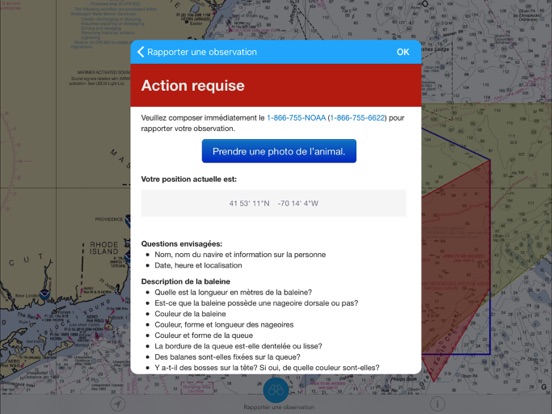Call the 1-866-755-6622 phone link
Screen dimensions: 552x414
pos(357,118)
